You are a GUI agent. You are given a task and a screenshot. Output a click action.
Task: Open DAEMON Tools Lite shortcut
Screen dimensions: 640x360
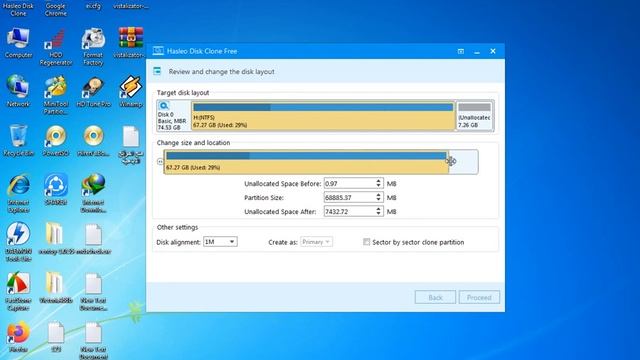18,242
